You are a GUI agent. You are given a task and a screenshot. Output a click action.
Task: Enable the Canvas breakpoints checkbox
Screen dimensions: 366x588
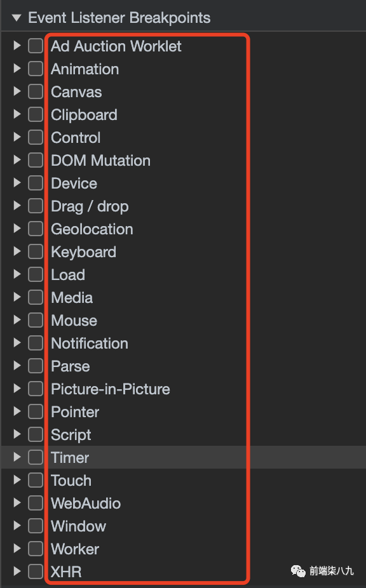pos(36,91)
